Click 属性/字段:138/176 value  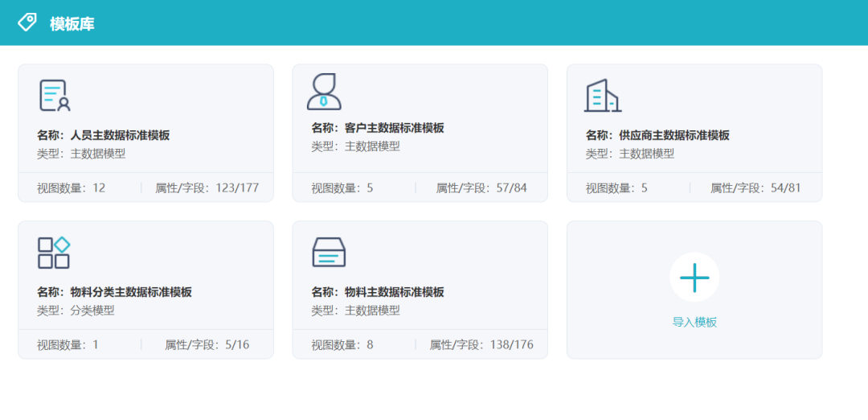coord(481,344)
